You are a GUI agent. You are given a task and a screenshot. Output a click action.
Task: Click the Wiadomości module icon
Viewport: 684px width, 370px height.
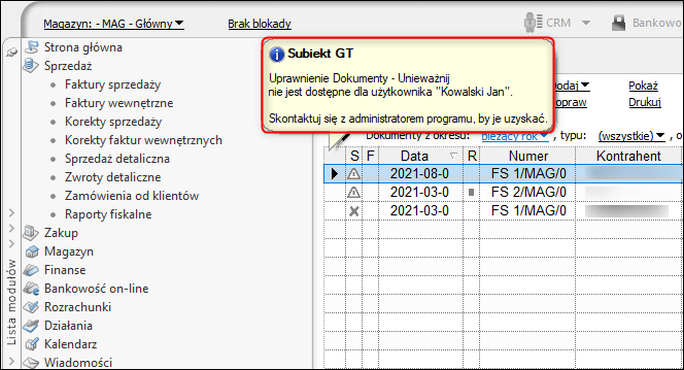[31, 362]
